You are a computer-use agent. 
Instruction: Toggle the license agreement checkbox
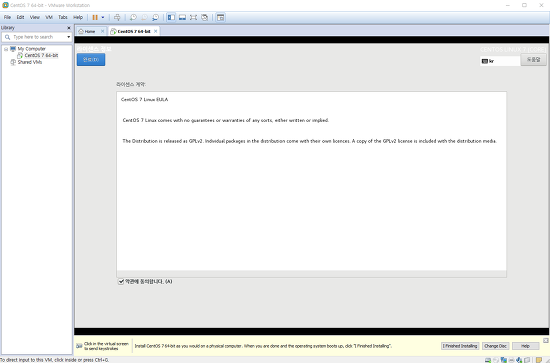(121, 282)
